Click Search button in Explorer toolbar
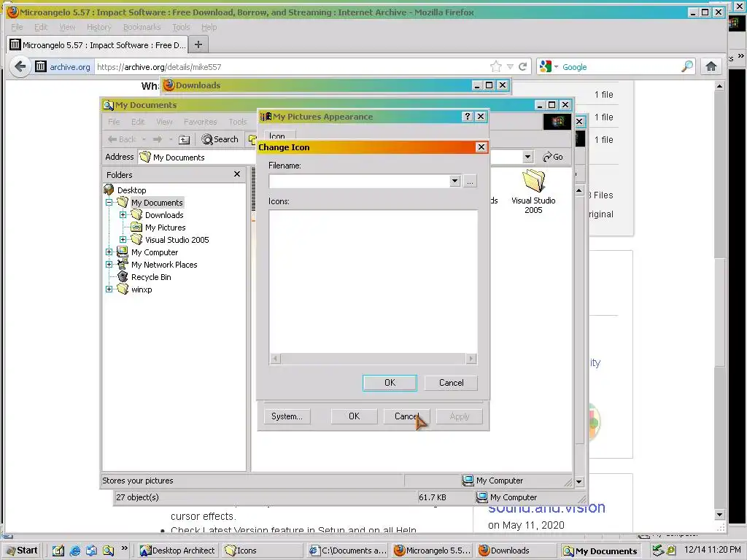 point(220,139)
